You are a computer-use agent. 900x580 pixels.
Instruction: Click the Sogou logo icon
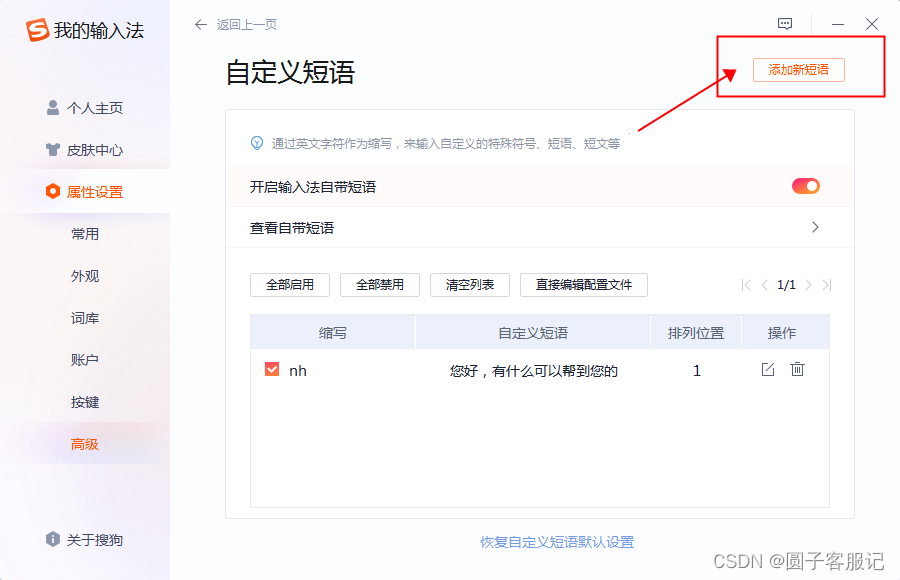pos(37,30)
